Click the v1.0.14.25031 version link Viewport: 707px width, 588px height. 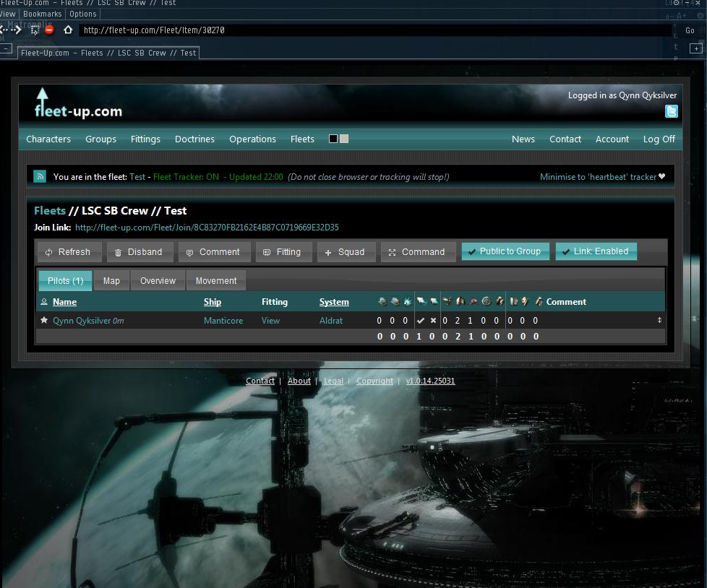[x=430, y=381]
